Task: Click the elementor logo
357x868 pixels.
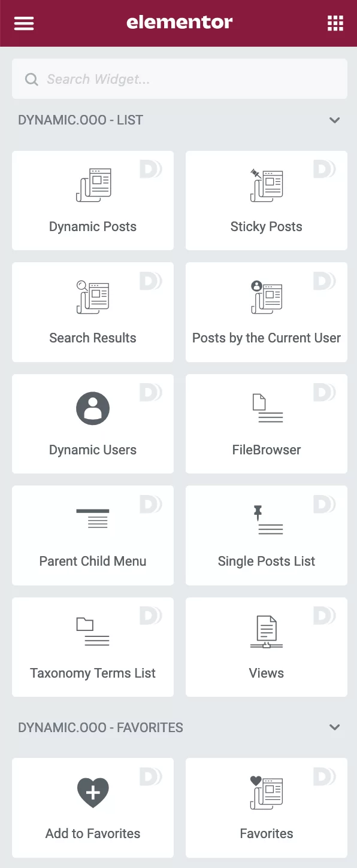Action: (x=179, y=23)
